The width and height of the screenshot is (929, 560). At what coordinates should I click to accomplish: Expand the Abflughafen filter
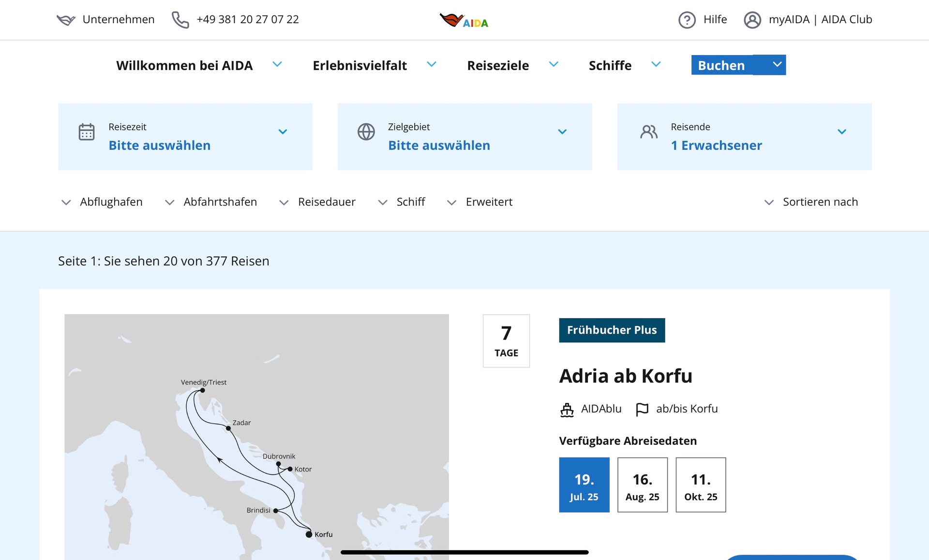click(102, 202)
